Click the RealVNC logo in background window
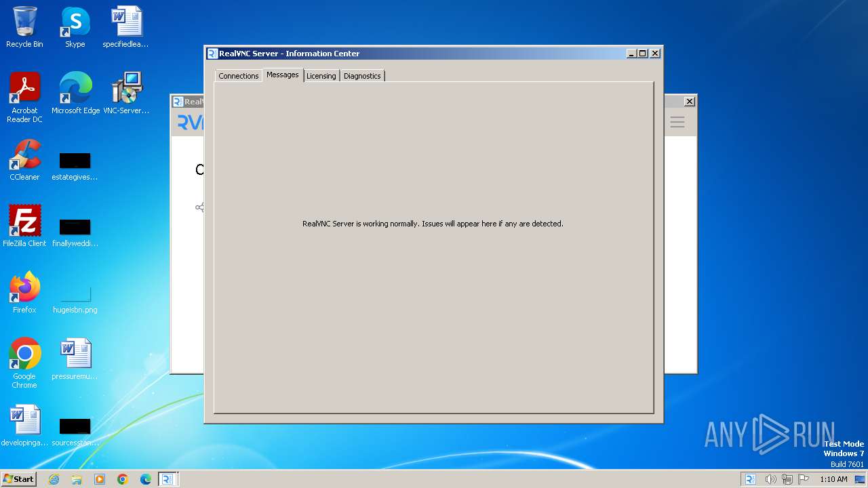The image size is (868, 488). tap(191, 122)
